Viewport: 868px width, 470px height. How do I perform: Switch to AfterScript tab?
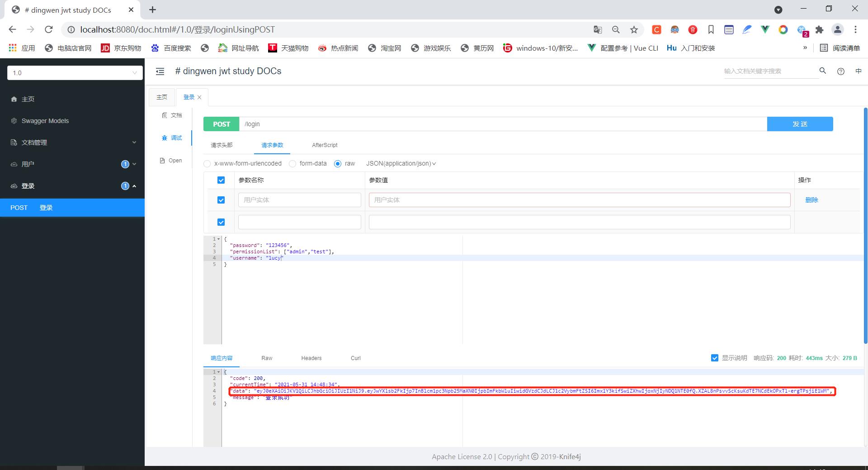point(325,145)
